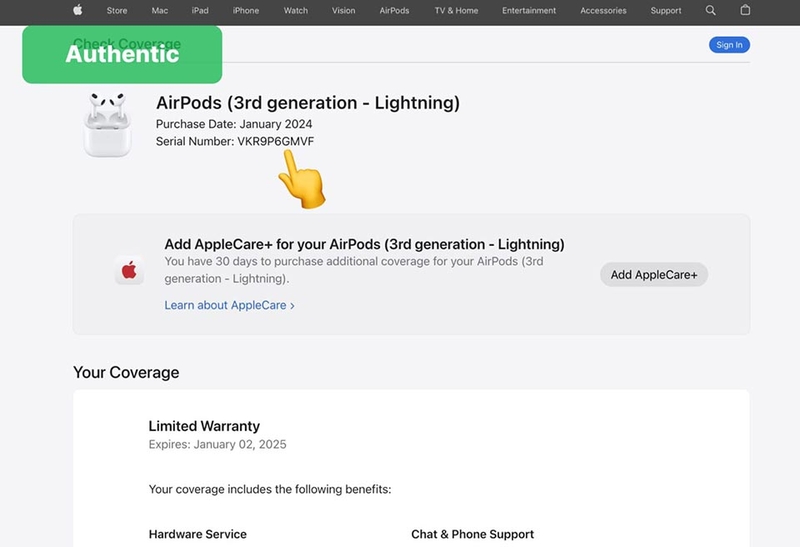Open the iPhone menu
Screen dimensions: 800x547
coord(246,10)
